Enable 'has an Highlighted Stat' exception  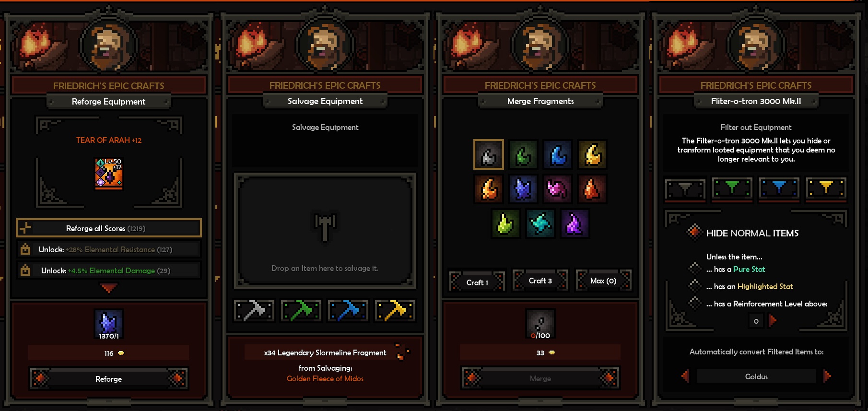[x=695, y=286]
